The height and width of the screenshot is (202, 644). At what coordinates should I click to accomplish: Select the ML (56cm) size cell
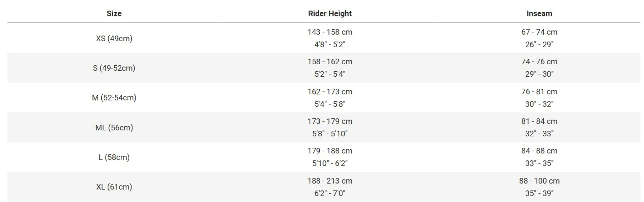[114, 128]
